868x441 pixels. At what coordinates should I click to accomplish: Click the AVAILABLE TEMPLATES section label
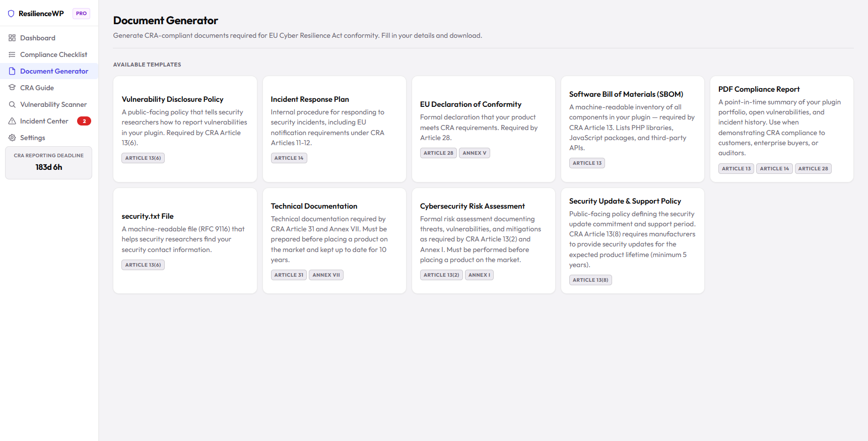pyautogui.click(x=147, y=65)
